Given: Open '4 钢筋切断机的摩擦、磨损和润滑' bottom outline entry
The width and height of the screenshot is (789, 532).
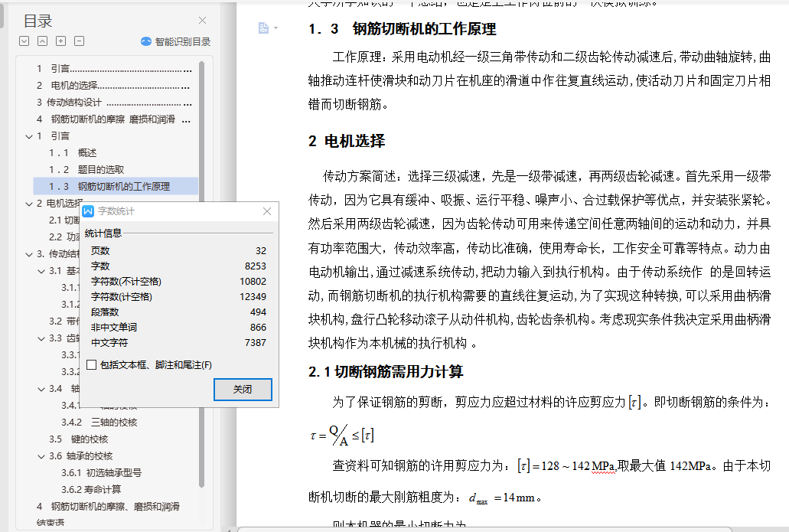Looking at the screenshot, I should pos(108,506).
